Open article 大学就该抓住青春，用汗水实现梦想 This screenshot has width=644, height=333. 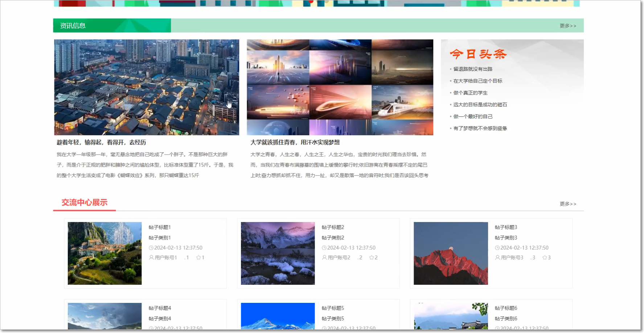[295, 143]
